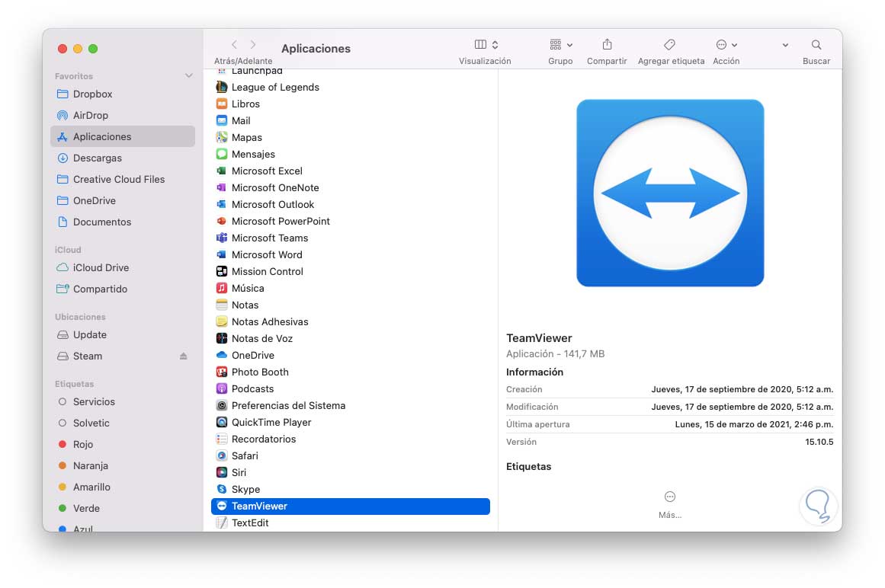
Task: Open Creative Cloud Files in sidebar
Action: pyautogui.click(x=123, y=179)
